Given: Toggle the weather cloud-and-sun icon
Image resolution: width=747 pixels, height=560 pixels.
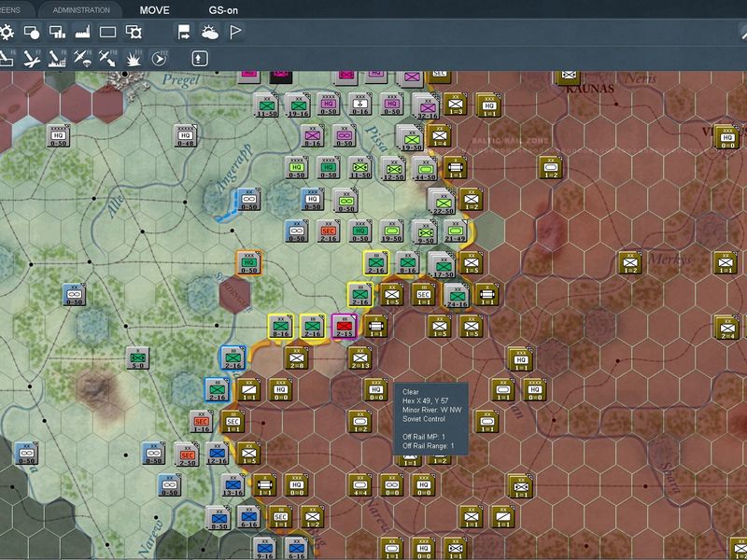Looking at the screenshot, I should pyautogui.click(x=209, y=32).
